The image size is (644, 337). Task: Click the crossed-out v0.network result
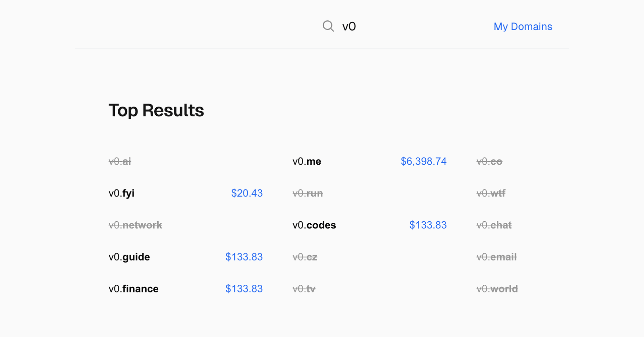pyautogui.click(x=135, y=225)
